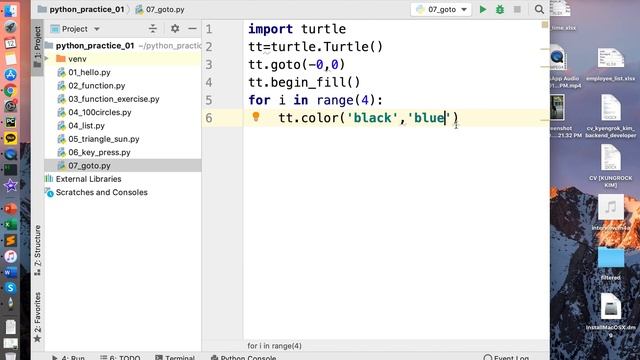Open PowerPoint from the Dock
The width and height of the screenshot is (640, 360).
point(10,209)
